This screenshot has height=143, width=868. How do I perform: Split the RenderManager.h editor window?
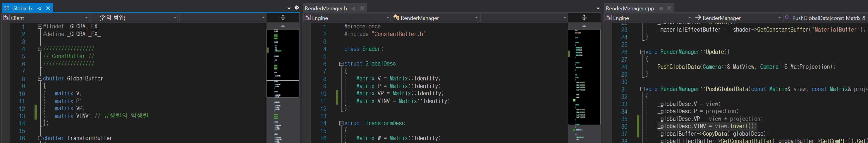pyautogui.click(x=584, y=18)
